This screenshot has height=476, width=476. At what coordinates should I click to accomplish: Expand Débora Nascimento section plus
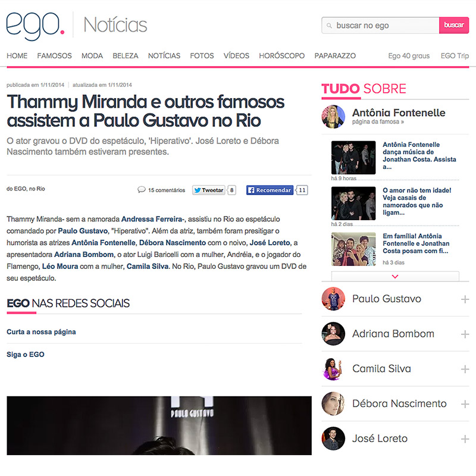(x=465, y=404)
